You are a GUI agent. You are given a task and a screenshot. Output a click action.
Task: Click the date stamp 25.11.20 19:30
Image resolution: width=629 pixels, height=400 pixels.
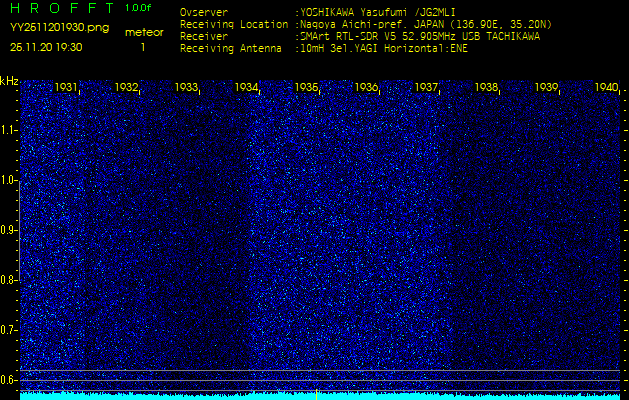[x=46, y=47]
